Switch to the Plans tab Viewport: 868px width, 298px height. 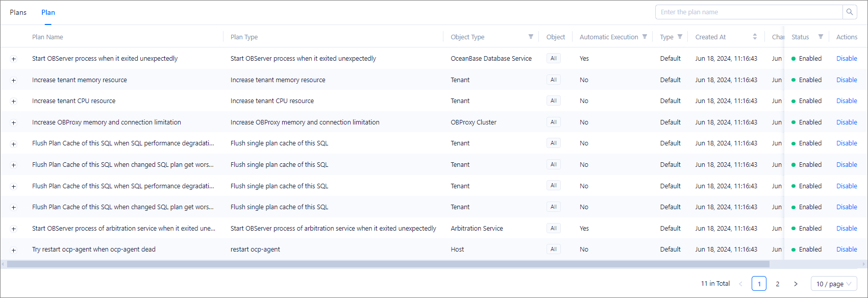point(18,12)
